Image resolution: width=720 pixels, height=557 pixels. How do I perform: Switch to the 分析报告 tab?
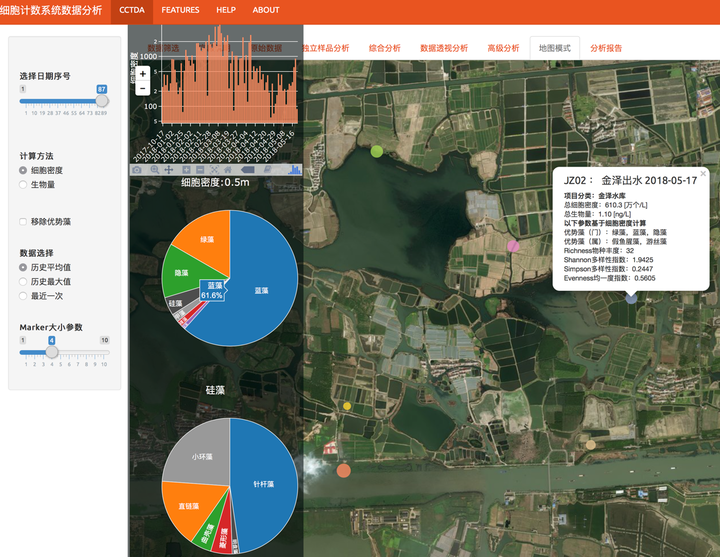tap(606, 48)
